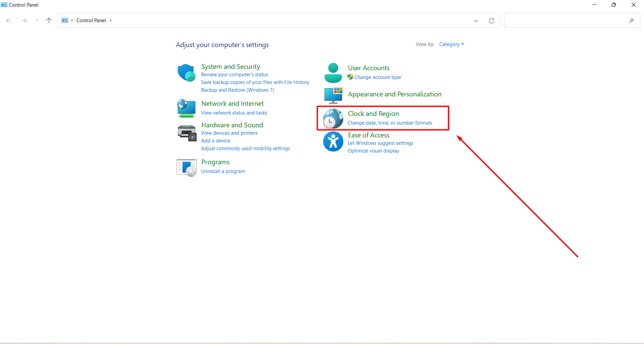
Task: Go up one level with the up arrow
Action: tap(49, 20)
